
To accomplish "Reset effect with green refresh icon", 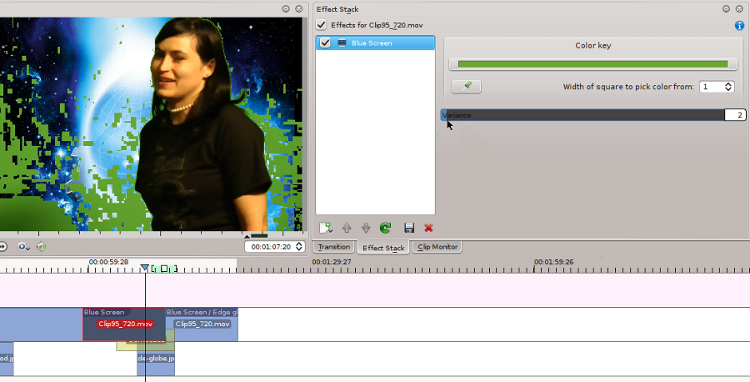I will (386, 228).
